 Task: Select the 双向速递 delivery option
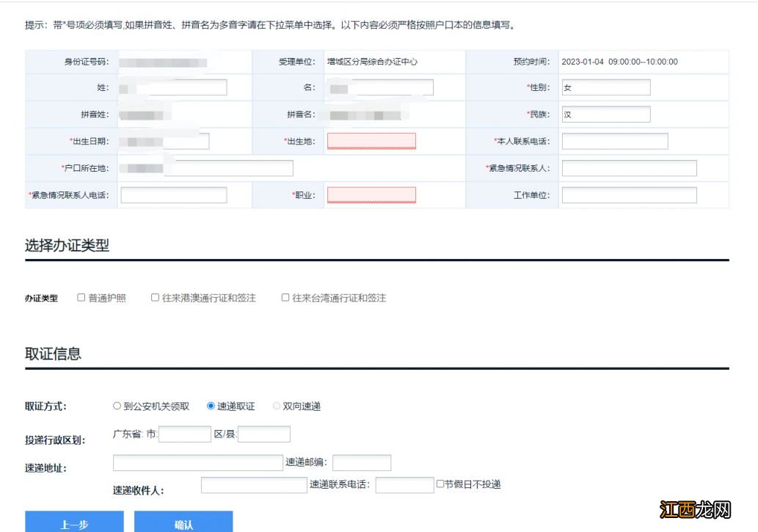coord(277,405)
